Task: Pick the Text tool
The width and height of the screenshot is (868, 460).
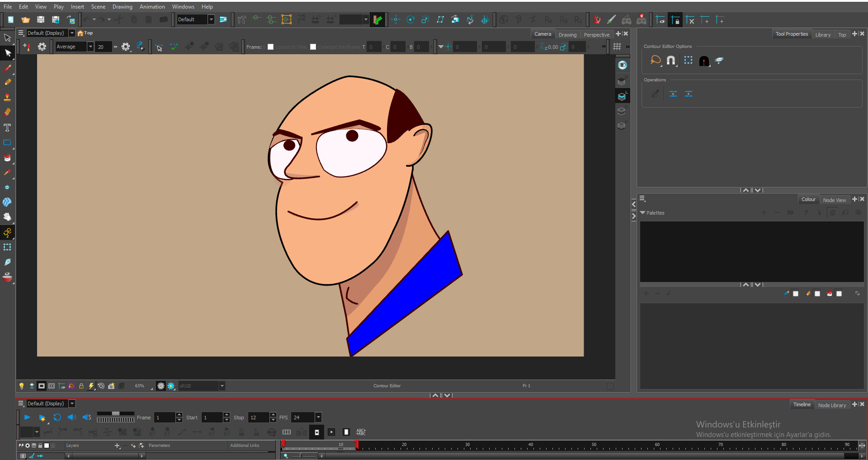Action: click(7, 127)
